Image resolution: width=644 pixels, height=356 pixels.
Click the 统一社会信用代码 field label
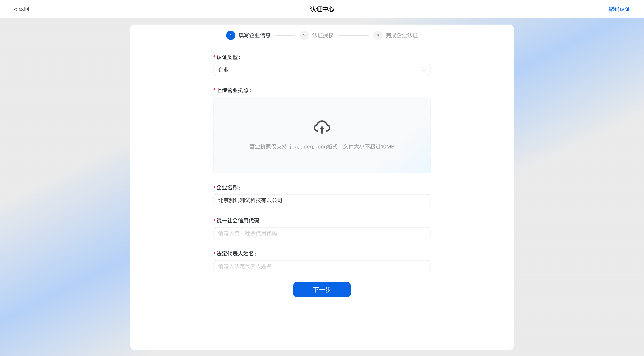click(239, 220)
